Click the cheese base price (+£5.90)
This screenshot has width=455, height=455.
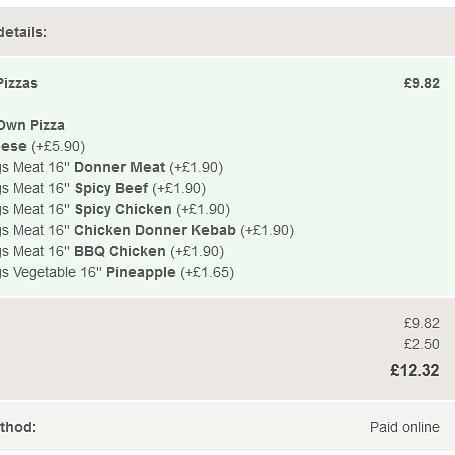58,146
